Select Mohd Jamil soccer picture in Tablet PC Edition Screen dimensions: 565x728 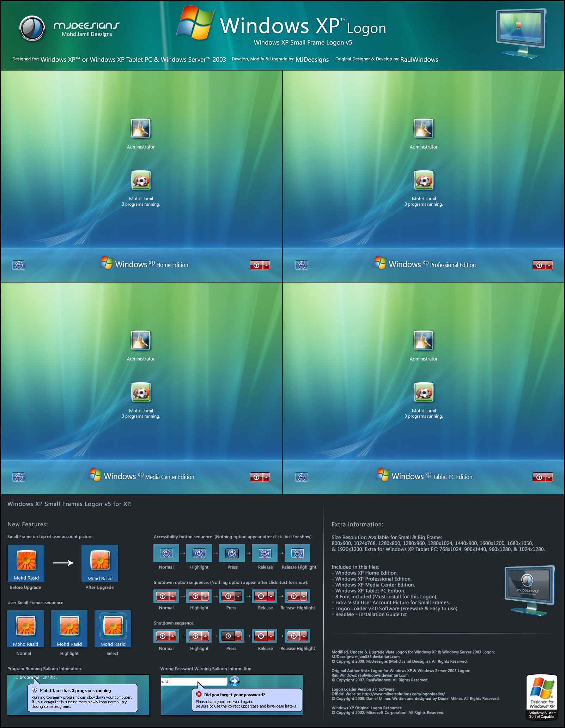tap(424, 392)
